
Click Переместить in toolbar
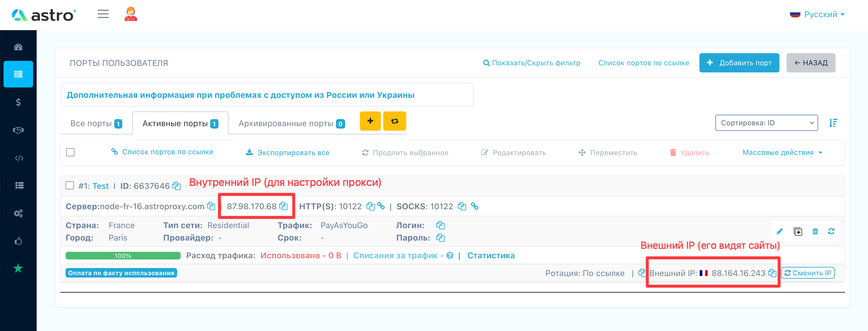point(608,152)
